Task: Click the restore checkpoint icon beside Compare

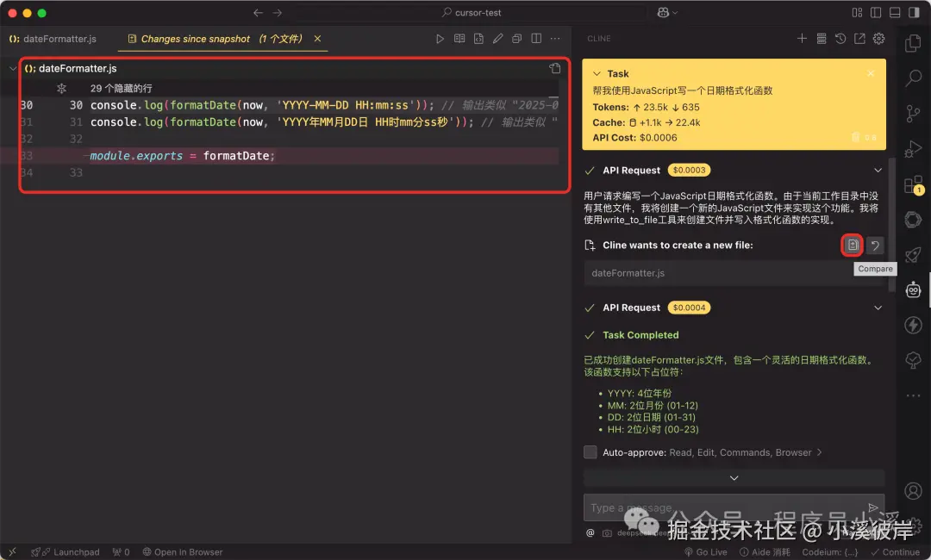Action: (875, 246)
